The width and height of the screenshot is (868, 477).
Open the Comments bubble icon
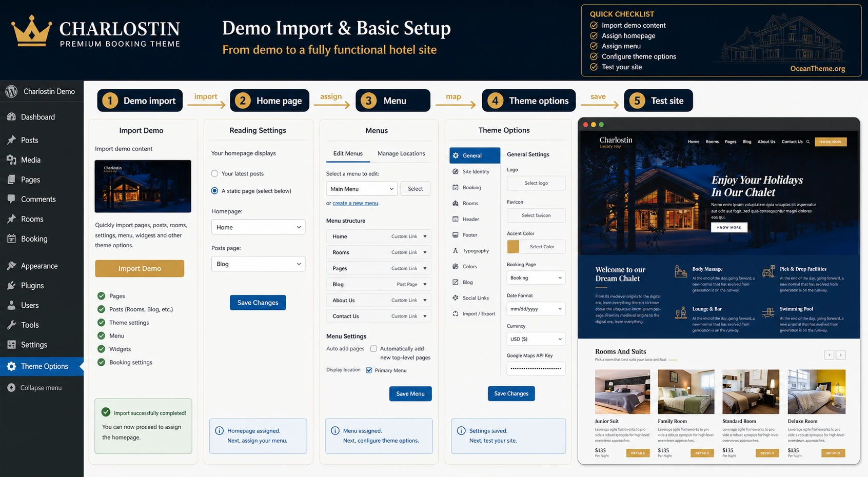coord(11,199)
